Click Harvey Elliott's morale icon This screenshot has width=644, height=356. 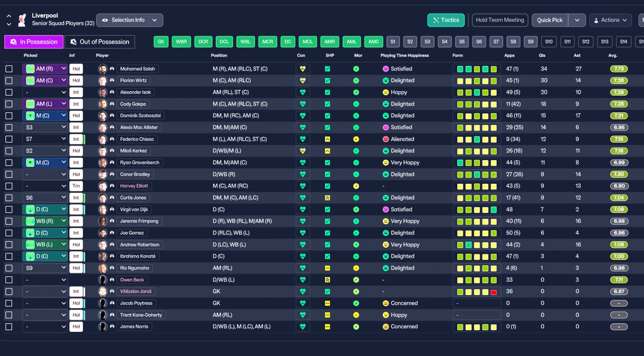[x=356, y=186]
